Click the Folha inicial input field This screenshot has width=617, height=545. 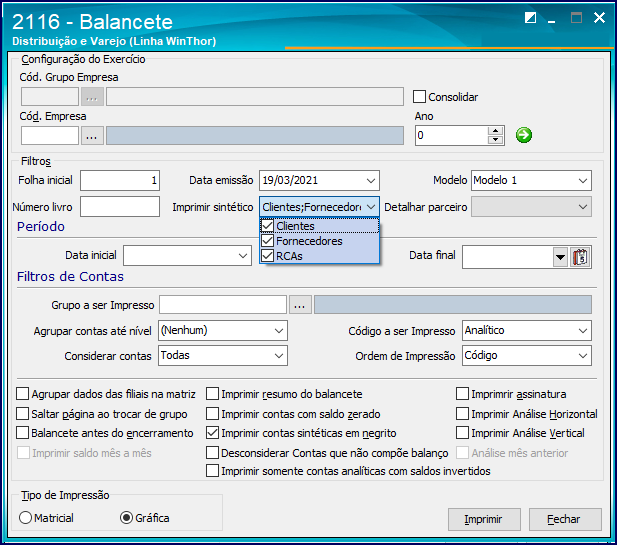pyautogui.click(x=120, y=181)
